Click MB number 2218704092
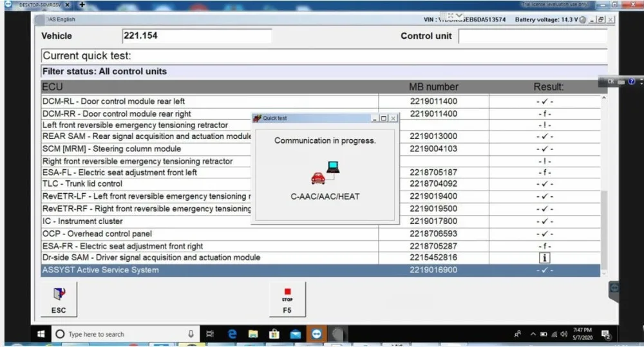 pyautogui.click(x=433, y=183)
